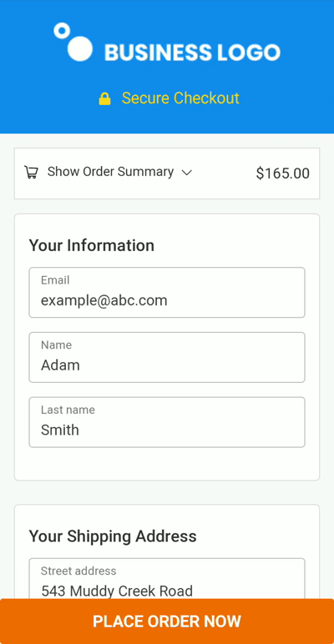Focus the Name field containing Adam

click(x=167, y=357)
